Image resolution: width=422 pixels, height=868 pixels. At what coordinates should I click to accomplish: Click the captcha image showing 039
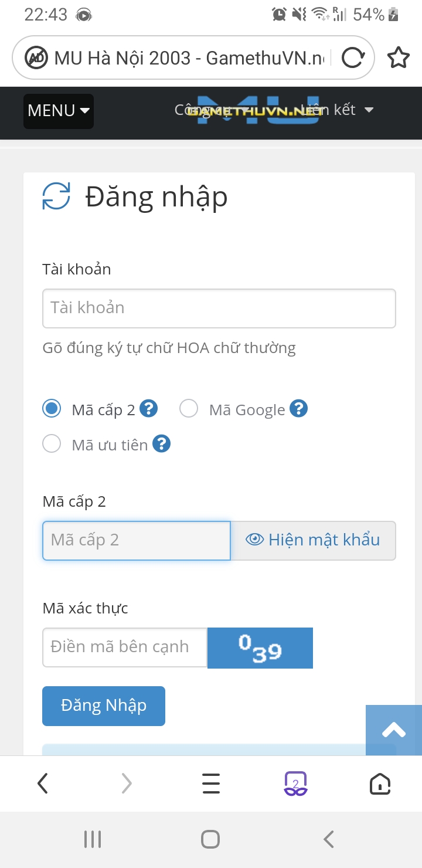tap(260, 648)
